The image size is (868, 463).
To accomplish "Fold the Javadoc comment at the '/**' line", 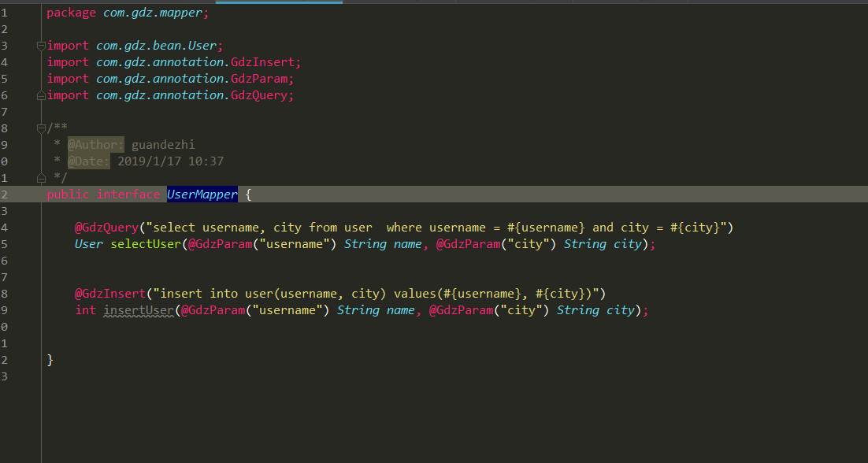I will 41,129.
